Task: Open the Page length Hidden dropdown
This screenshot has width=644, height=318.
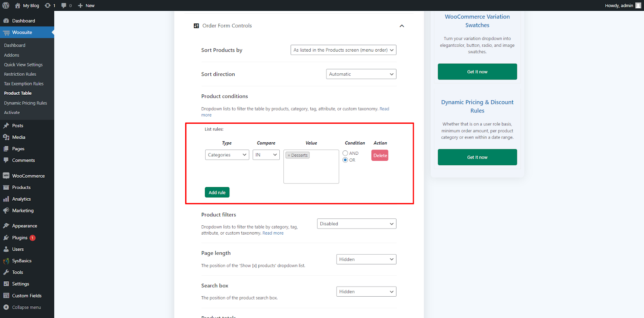Action: (366, 259)
